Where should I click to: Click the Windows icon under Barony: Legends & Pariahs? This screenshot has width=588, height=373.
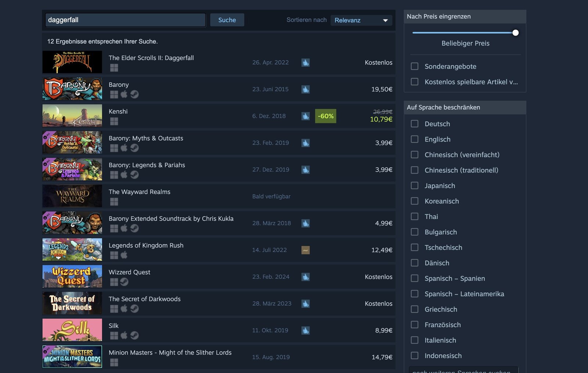[114, 175]
